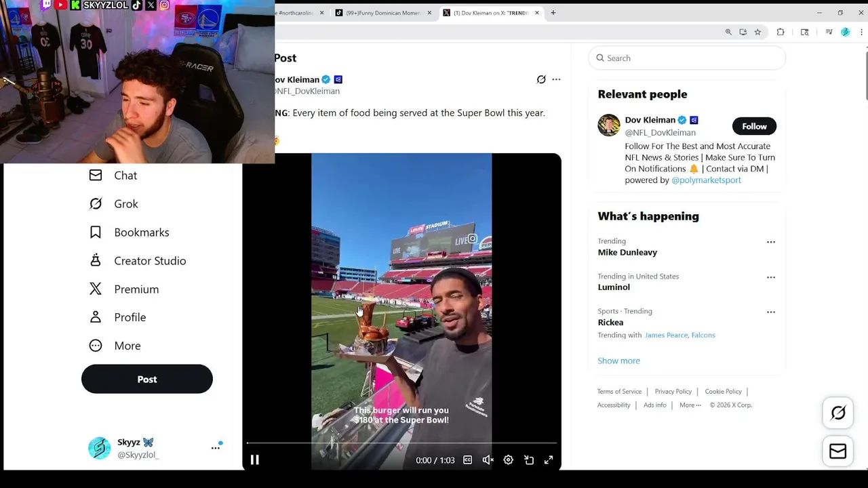Open Terms of Service
Image resolution: width=868 pixels, height=488 pixels.
[x=619, y=392]
